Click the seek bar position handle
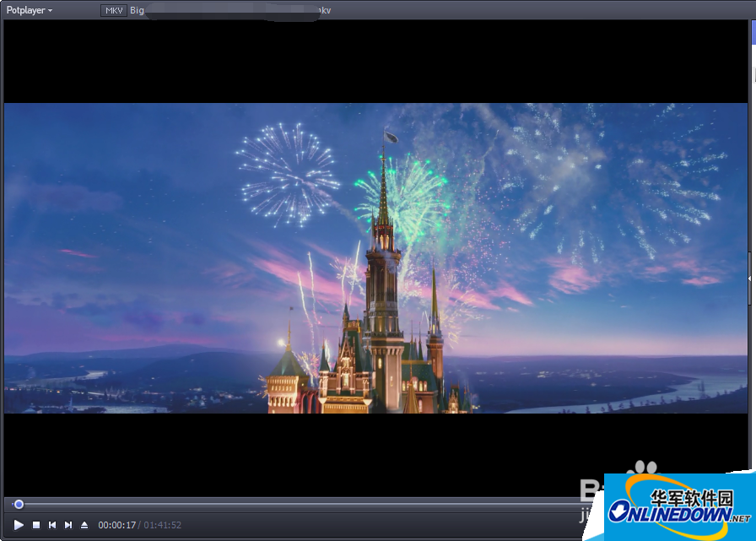The height and width of the screenshot is (541, 756). (x=19, y=505)
